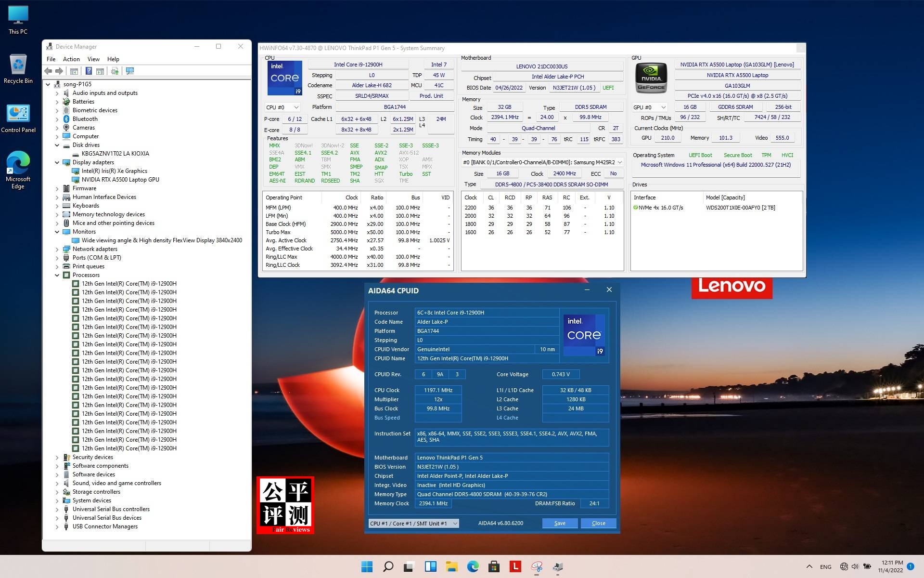Screen dimensions: 924x578
Task: Click the forward arrow in Device Manager toolbar
Action: click(x=59, y=71)
